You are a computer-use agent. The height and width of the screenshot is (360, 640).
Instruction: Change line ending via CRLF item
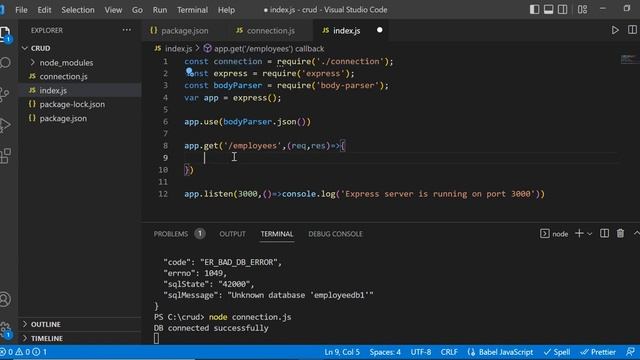click(449, 352)
